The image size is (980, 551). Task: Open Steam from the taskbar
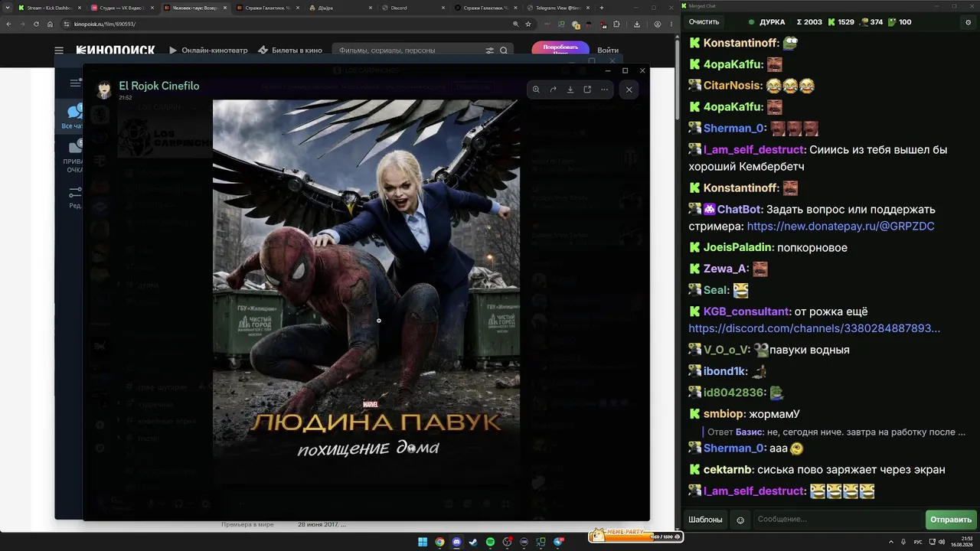point(473,543)
